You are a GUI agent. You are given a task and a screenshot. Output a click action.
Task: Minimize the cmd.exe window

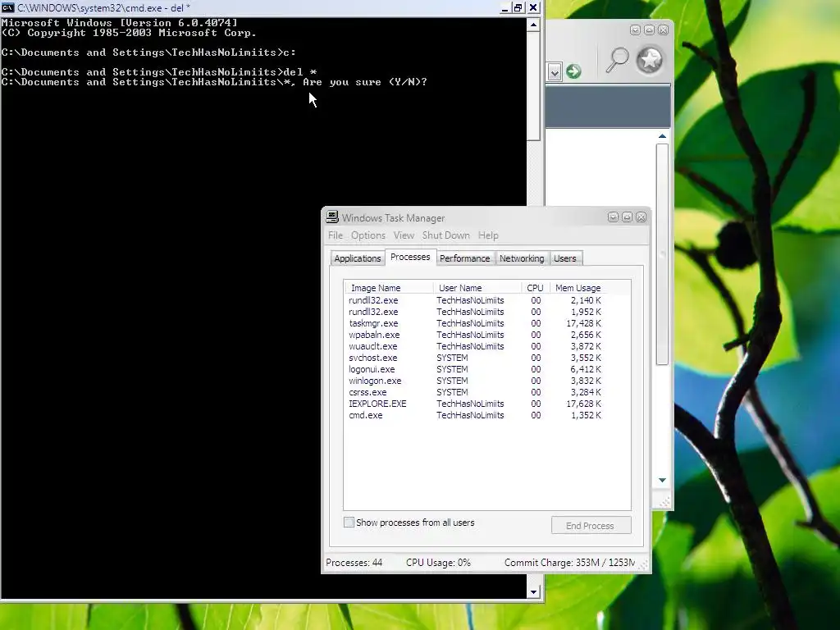[x=504, y=7]
